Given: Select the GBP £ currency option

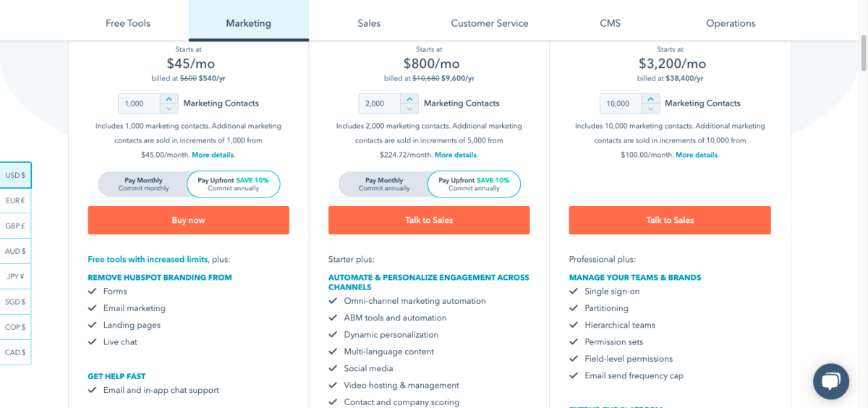Looking at the screenshot, I should click(x=15, y=226).
